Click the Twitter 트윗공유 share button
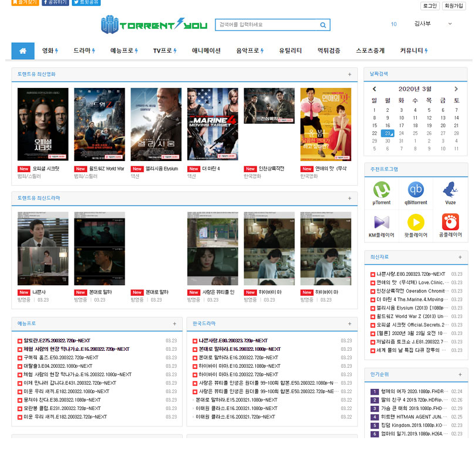The width and height of the screenshot is (476, 451). point(86,2)
